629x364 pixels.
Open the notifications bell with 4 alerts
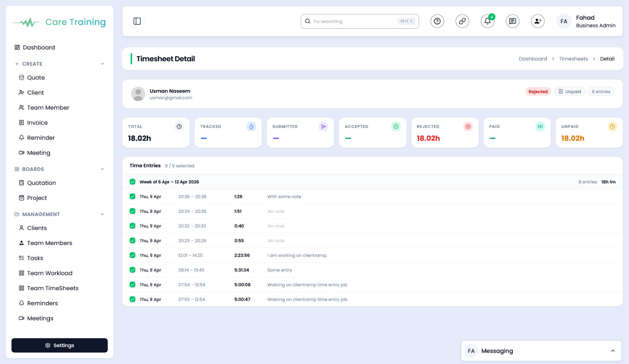coord(487,21)
